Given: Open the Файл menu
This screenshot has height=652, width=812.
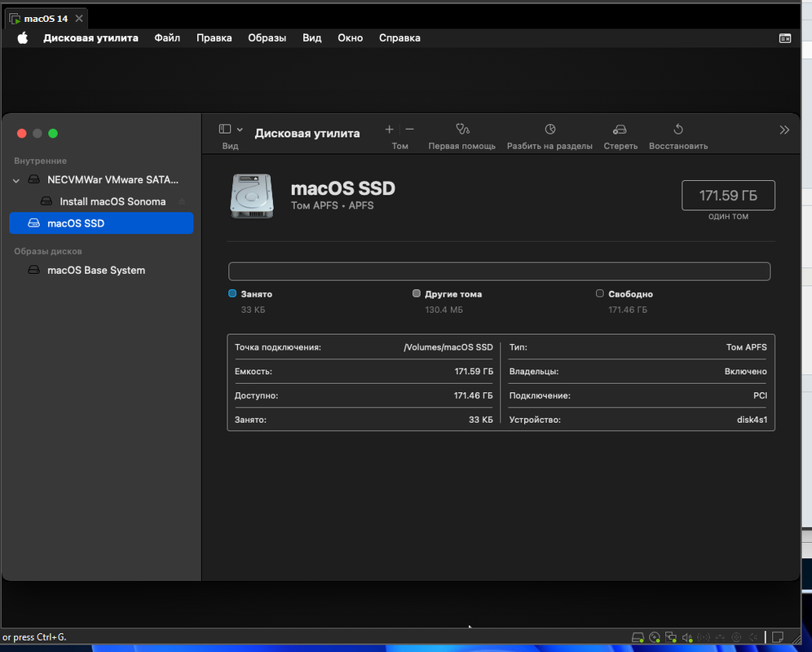Looking at the screenshot, I should pyautogui.click(x=167, y=37).
